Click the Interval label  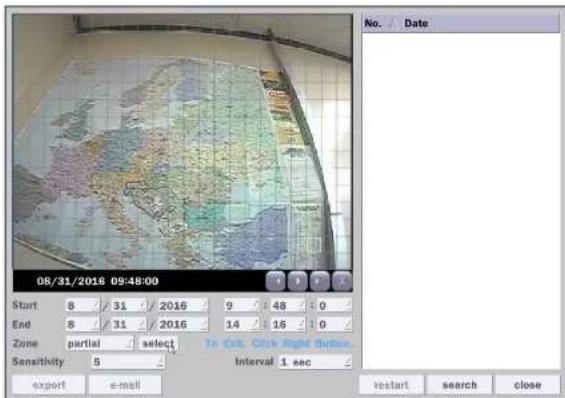(254, 361)
